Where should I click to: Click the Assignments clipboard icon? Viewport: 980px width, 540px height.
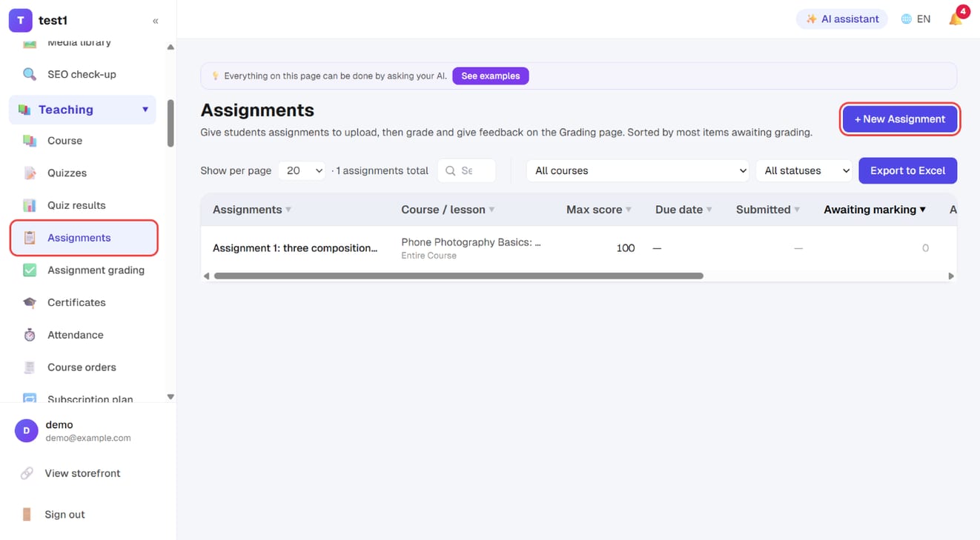pos(30,238)
